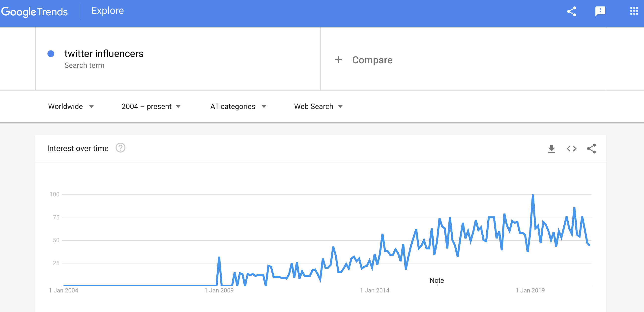Click the plus icon next to Compare
The height and width of the screenshot is (312, 644).
click(339, 59)
